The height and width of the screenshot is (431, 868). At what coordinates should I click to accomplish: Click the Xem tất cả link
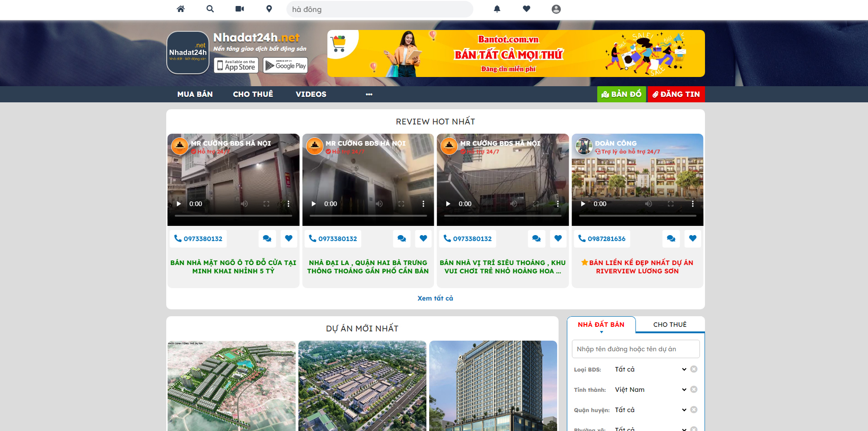[x=436, y=298]
